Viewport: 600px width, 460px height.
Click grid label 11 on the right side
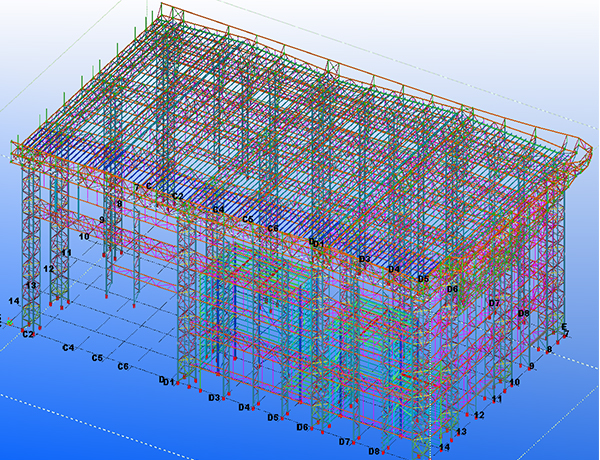tap(497, 399)
